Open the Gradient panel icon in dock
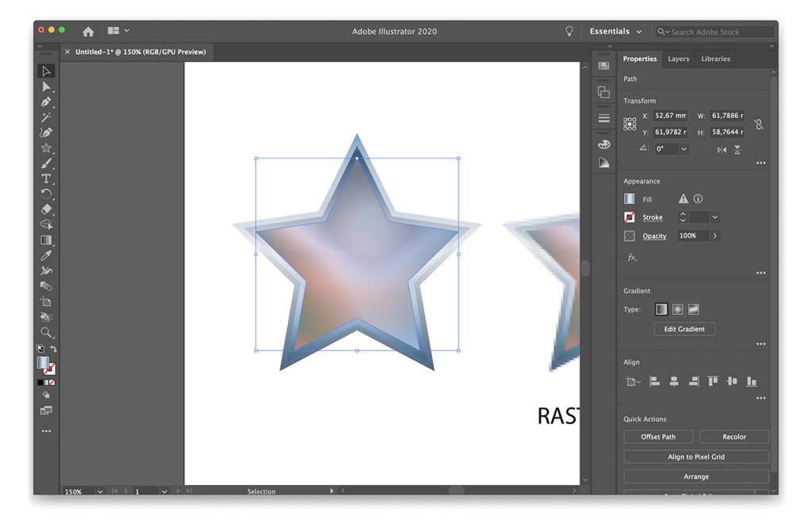 [603, 163]
